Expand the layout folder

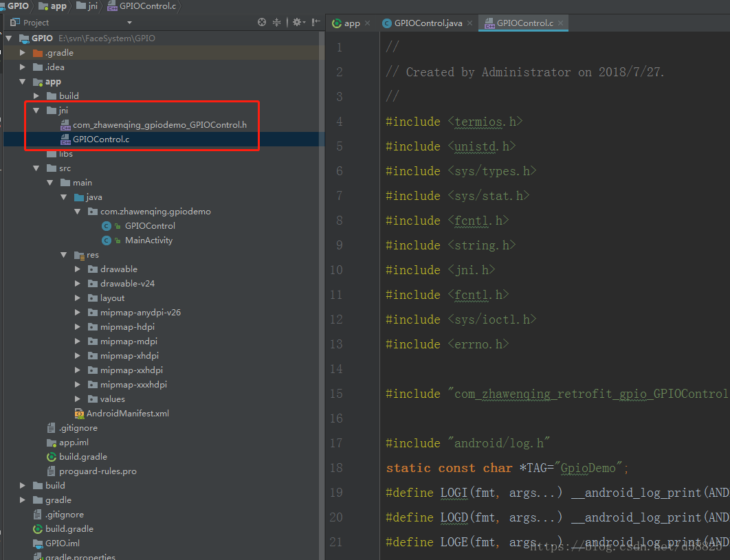coord(77,298)
